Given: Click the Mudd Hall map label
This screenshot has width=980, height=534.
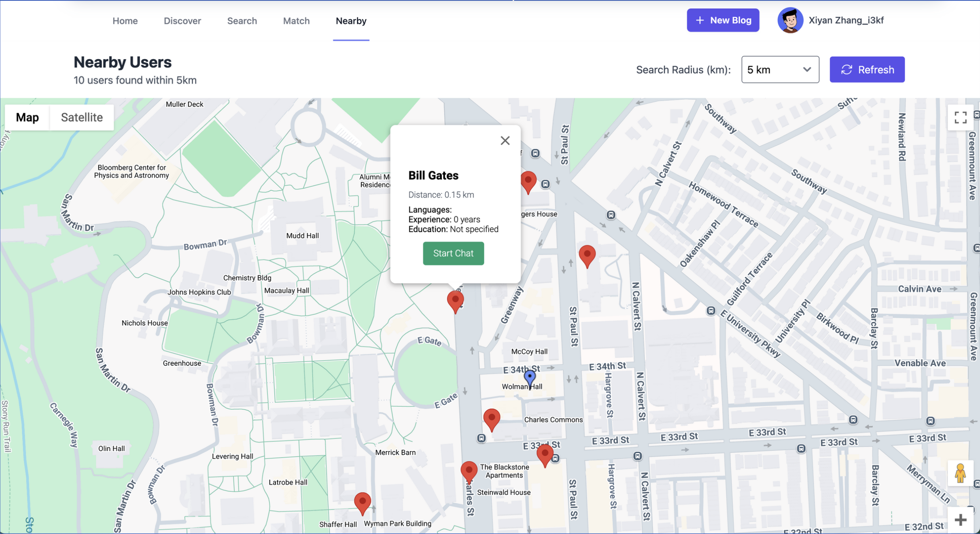Looking at the screenshot, I should point(302,235).
